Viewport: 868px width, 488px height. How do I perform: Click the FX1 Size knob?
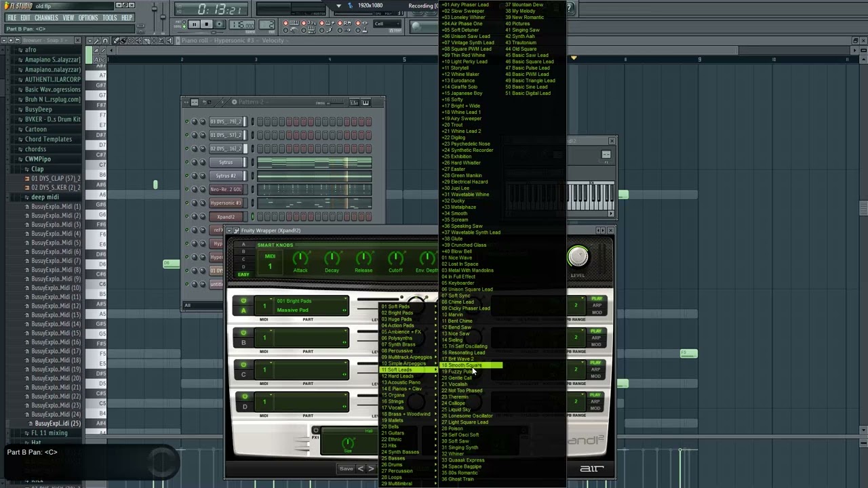coord(348,443)
